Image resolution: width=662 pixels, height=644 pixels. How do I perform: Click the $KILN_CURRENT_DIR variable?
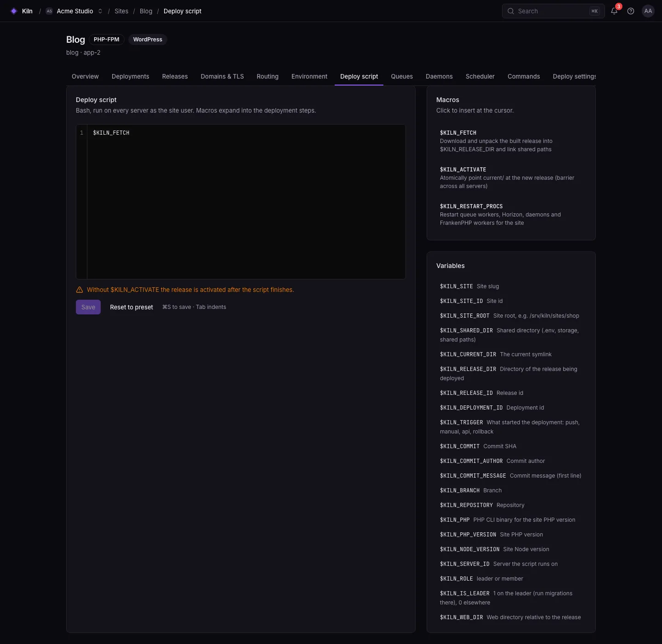511,354
